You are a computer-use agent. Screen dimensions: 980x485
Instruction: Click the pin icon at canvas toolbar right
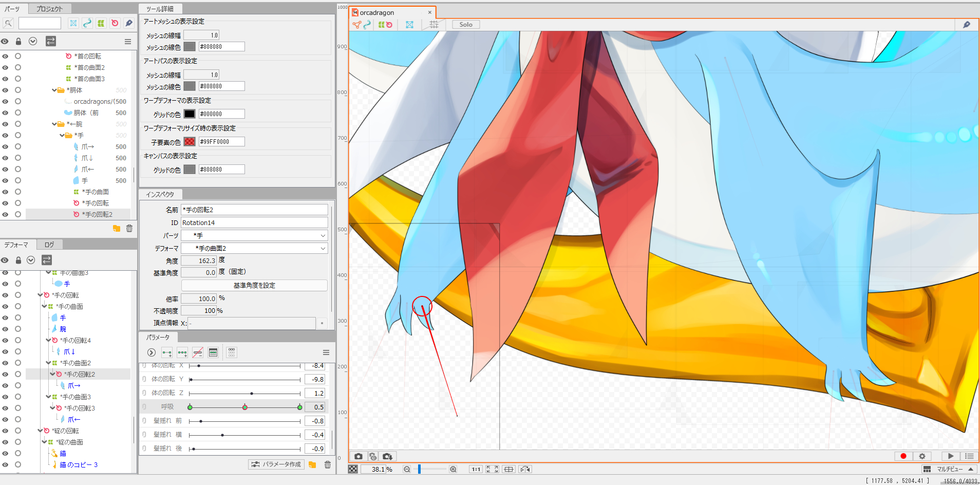967,25
